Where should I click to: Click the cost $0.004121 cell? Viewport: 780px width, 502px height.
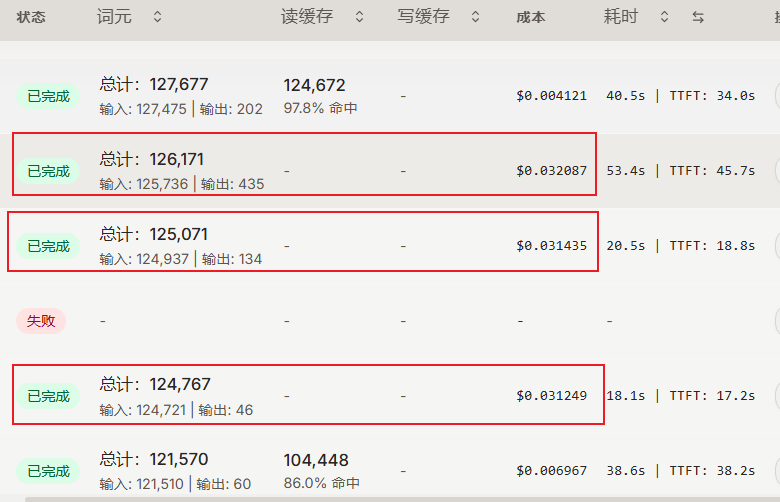pyautogui.click(x=551, y=96)
